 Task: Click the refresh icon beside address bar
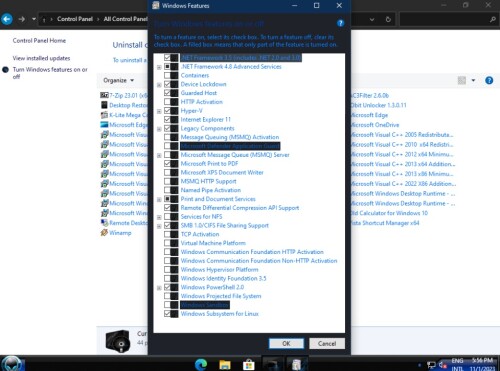(x=388, y=19)
